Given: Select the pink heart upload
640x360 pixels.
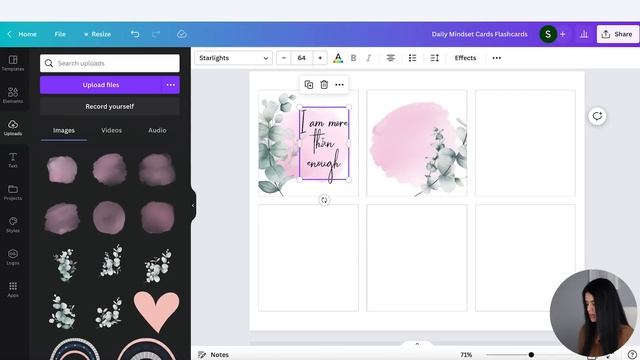Looking at the screenshot, I should [156, 311].
